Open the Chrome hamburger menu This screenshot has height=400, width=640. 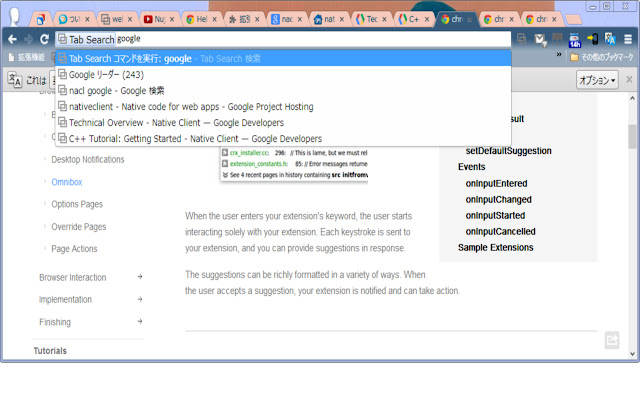tap(628, 39)
